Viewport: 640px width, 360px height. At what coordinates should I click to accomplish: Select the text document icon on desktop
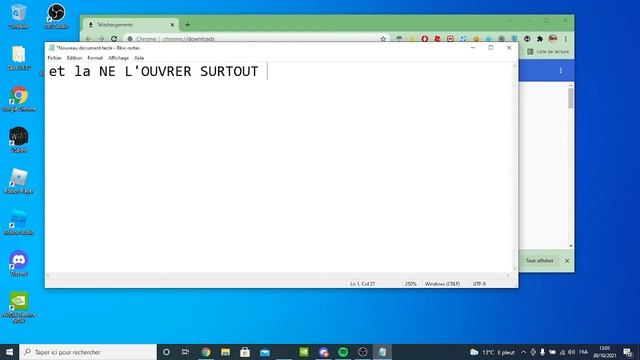pos(19,58)
